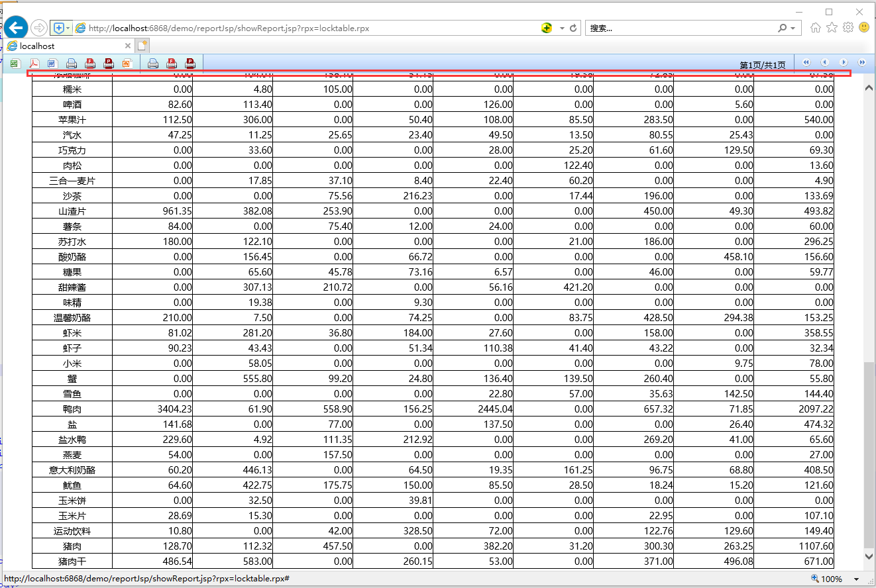Export the report to Excel
This screenshot has width=876, height=588.
(15, 64)
